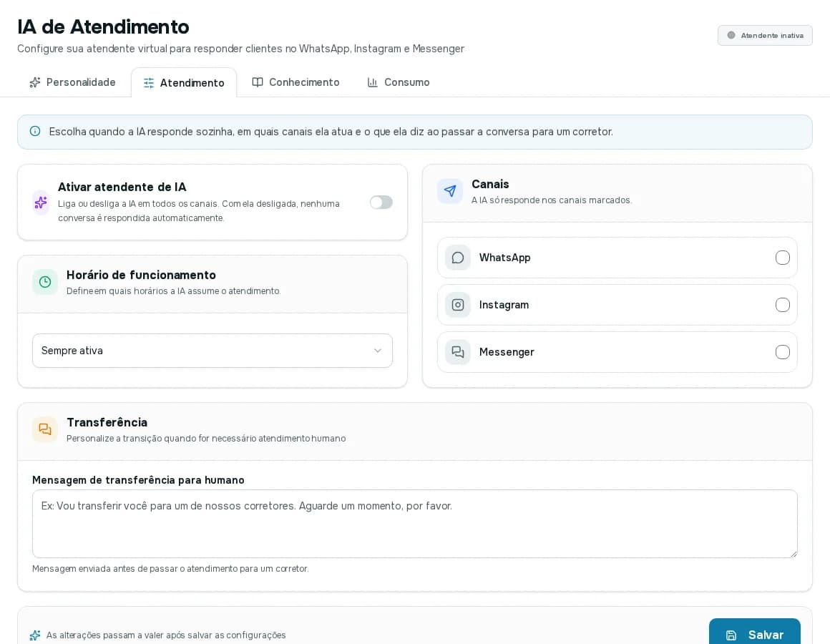Click the resize handle of the transfer message textarea
Image resolution: width=830 pixels, height=644 pixels.
click(x=794, y=554)
